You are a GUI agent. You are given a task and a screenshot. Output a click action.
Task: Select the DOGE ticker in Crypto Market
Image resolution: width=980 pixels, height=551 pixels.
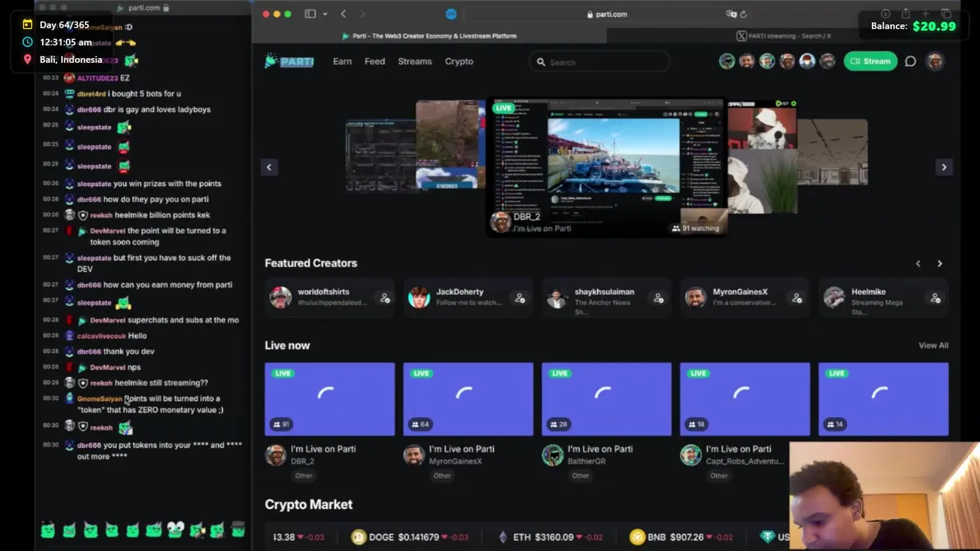(410, 537)
